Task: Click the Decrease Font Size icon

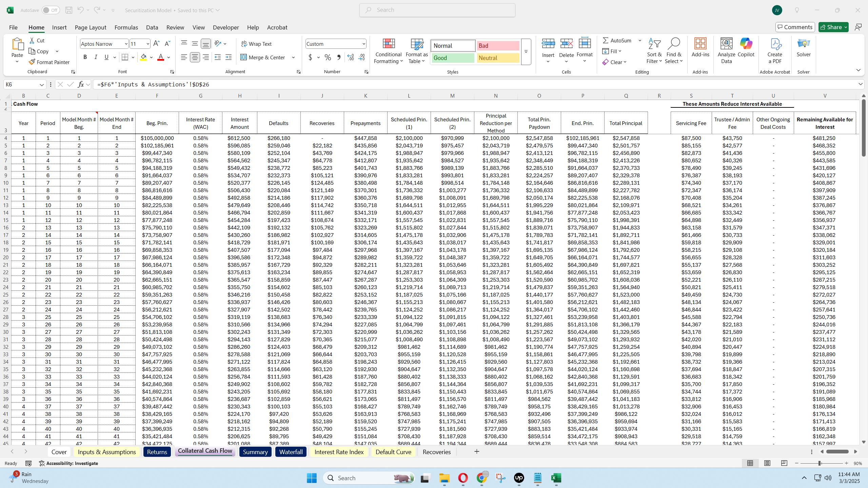Action: (x=167, y=44)
